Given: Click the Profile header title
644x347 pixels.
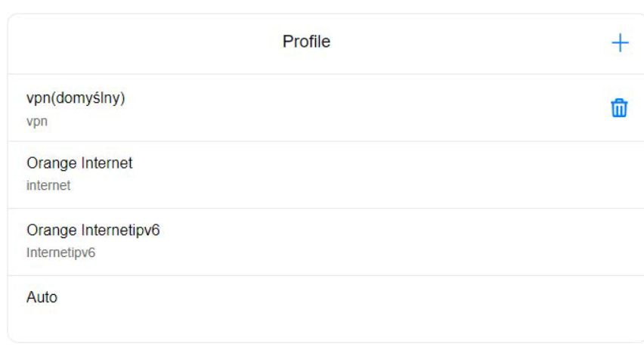Looking at the screenshot, I should click(x=306, y=42).
